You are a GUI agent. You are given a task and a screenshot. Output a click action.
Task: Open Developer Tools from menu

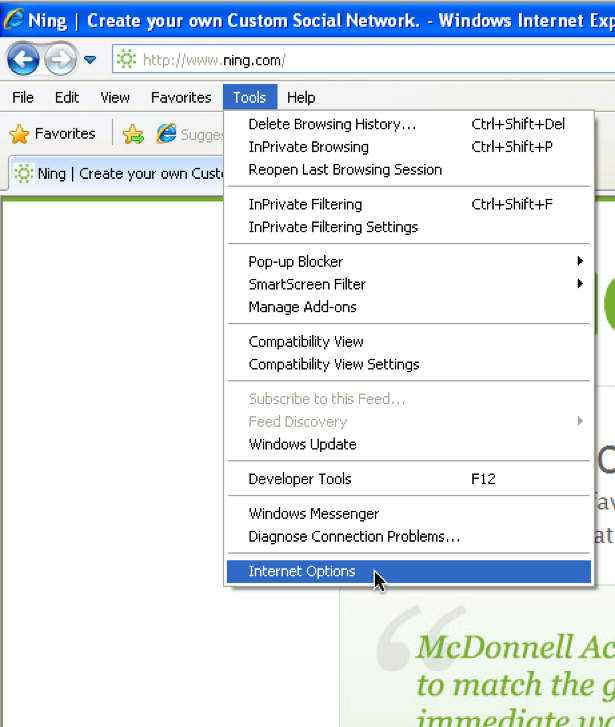click(x=409, y=479)
